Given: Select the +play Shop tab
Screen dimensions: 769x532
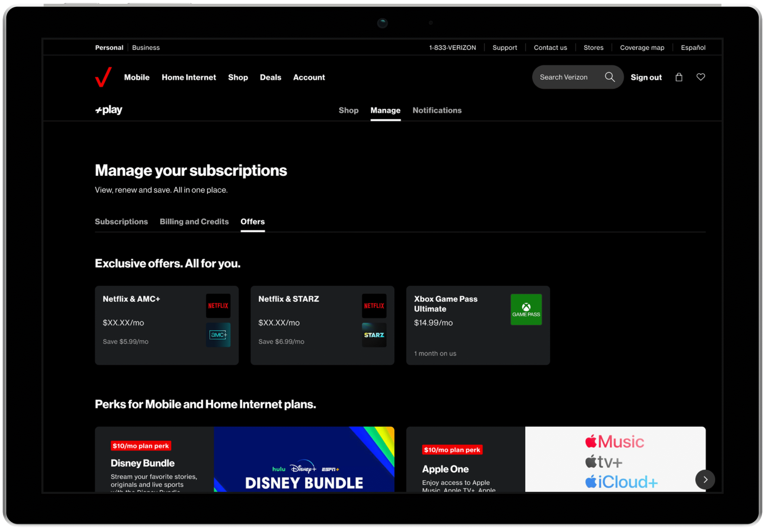Looking at the screenshot, I should pos(349,110).
